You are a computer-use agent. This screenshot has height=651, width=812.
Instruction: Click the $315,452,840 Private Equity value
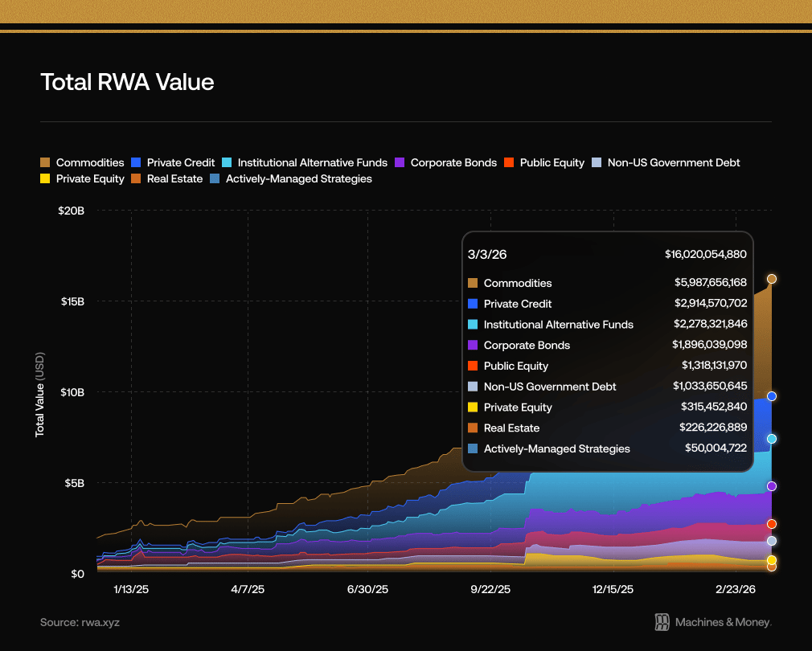coord(714,407)
